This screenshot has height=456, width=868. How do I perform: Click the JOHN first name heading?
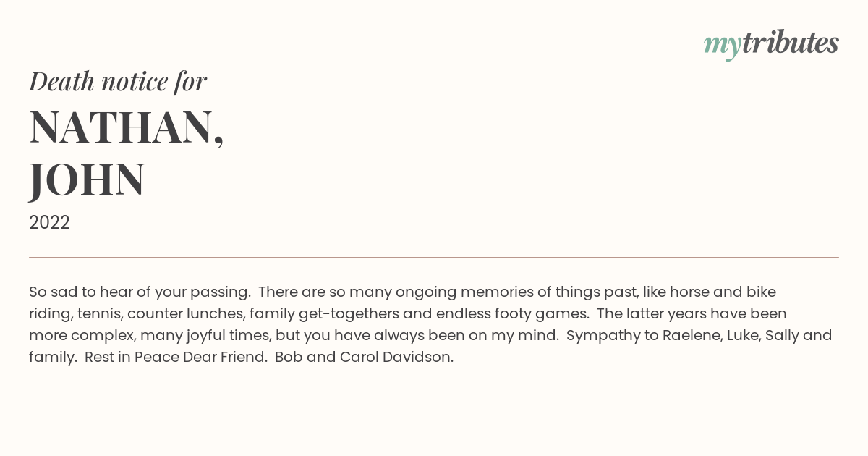click(x=87, y=180)
